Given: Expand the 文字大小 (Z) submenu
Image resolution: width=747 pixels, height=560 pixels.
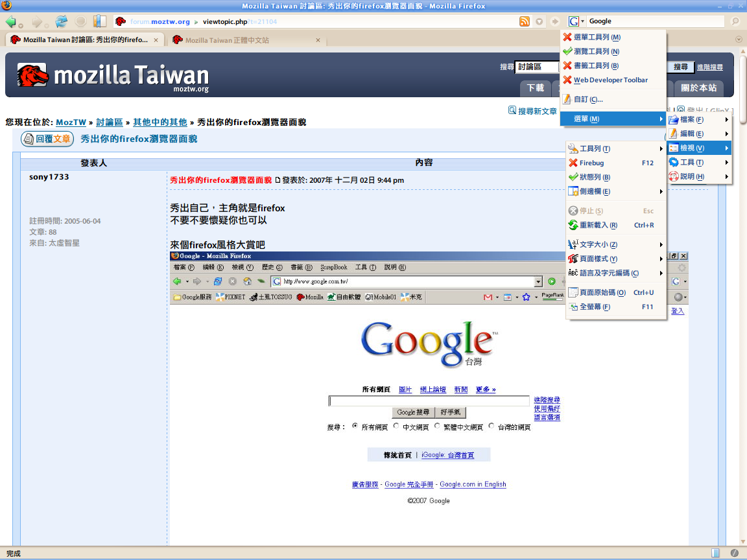Looking at the screenshot, I should click(598, 244).
